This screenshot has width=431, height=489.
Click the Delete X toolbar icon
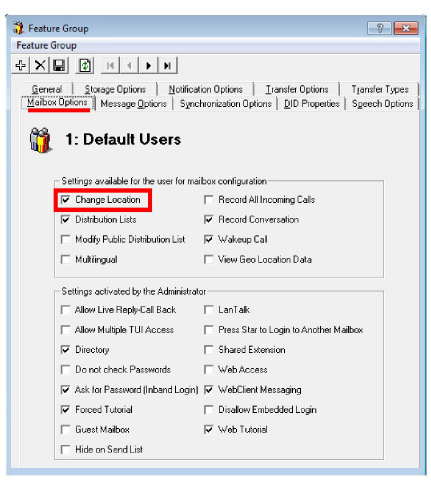tap(40, 65)
